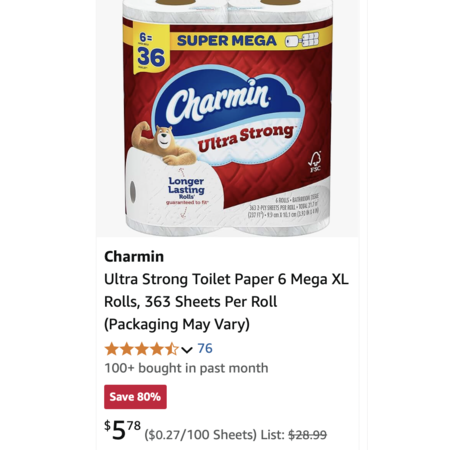Open the Charmin toilet paper product image

pos(228,118)
